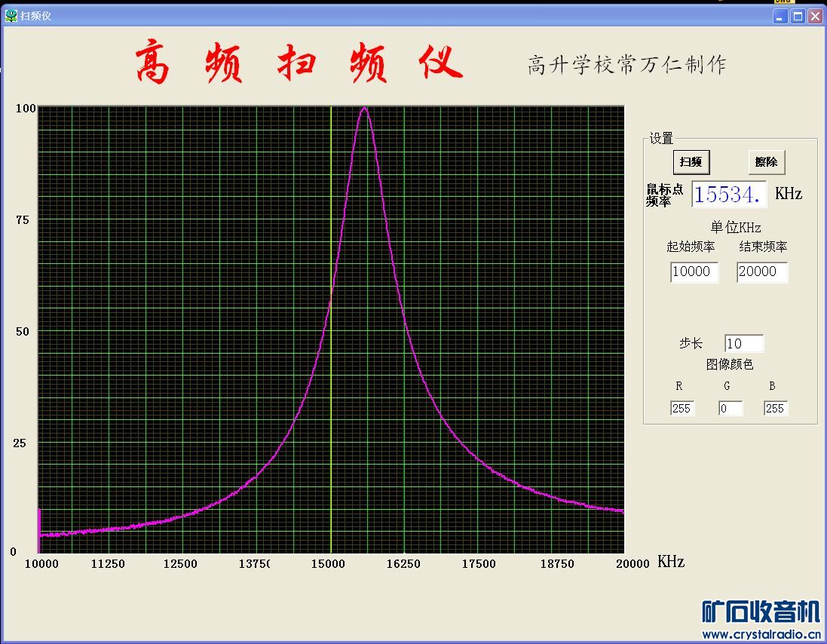The image size is (827, 644).
Task: Click the 100 y-axis label
Action: [x=26, y=108]
